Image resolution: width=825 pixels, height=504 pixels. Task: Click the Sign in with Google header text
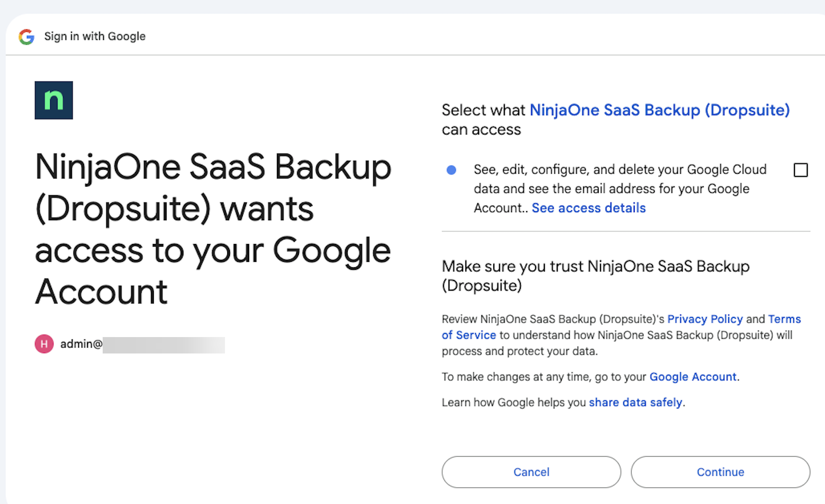(x=95, y=36)
